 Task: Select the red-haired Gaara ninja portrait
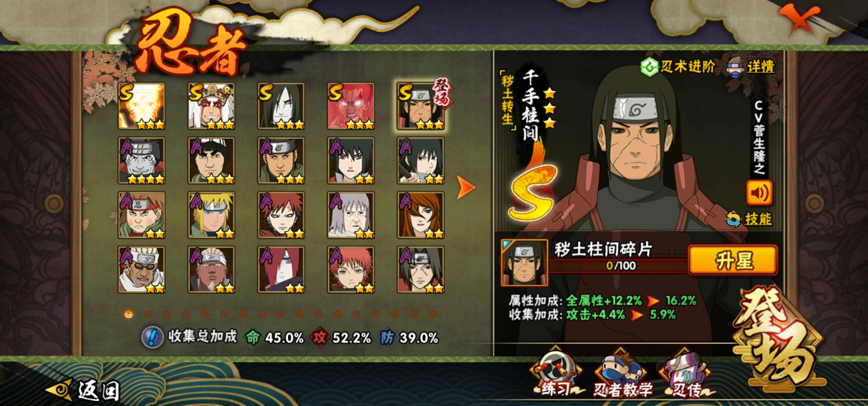[281, 215]
